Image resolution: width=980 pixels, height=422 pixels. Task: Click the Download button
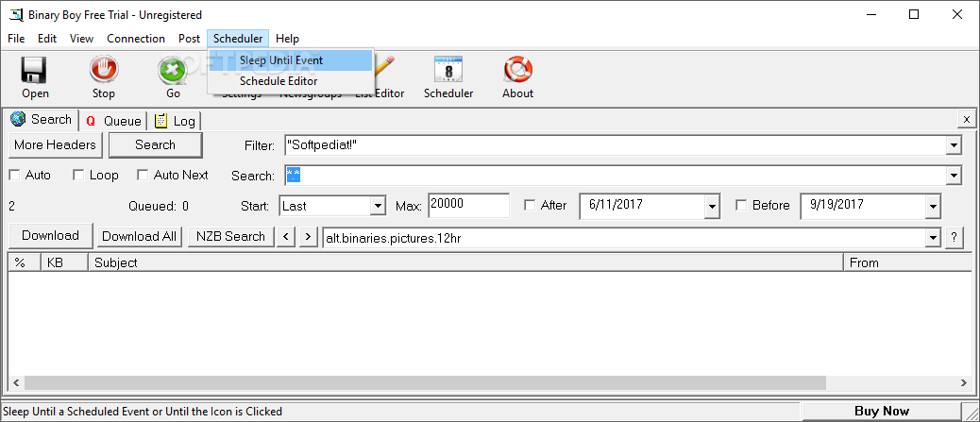[x=51, y=236]
